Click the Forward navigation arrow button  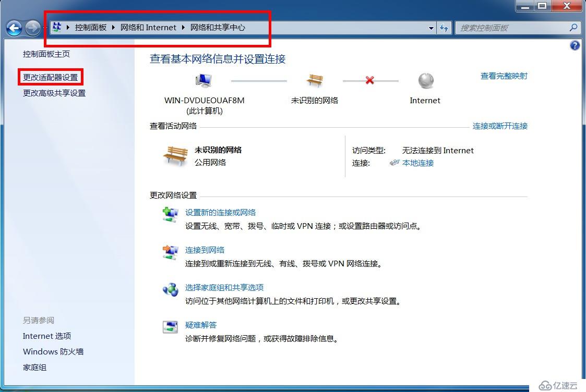(33, 28)
